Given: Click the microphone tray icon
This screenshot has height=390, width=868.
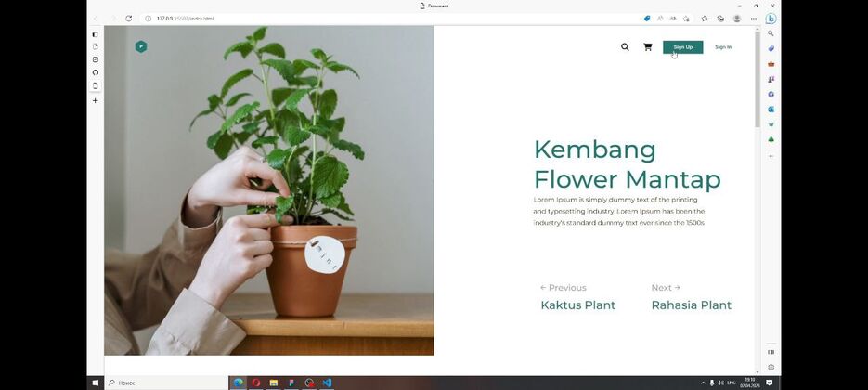Looking at the screenshot, I should pyautogui.click(x=712, y=383).
